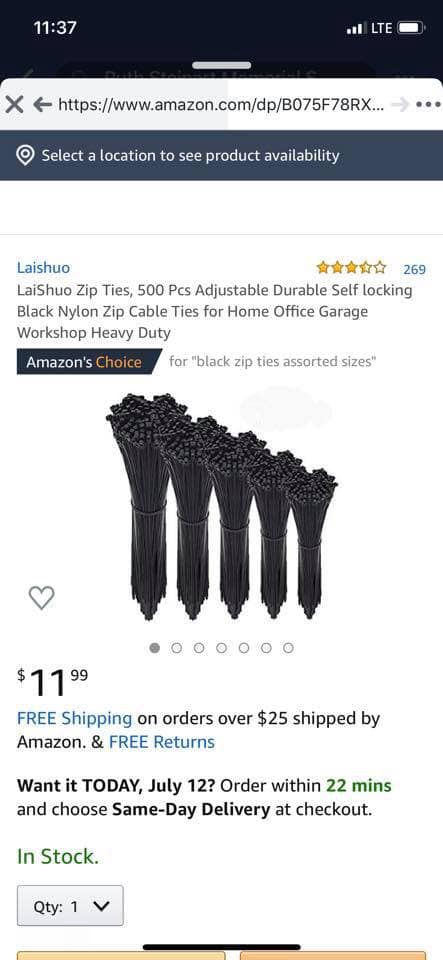Select the second product image dot
Screen dimensions: 443x960
[177, 648]
